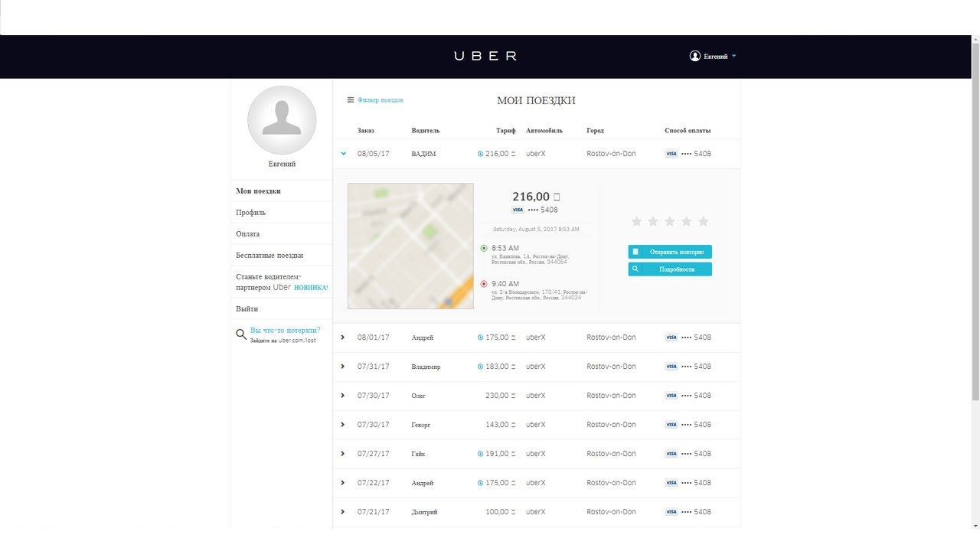Click the Водитель column header
This screenshot has height=551, width=980.
[426, 130]
